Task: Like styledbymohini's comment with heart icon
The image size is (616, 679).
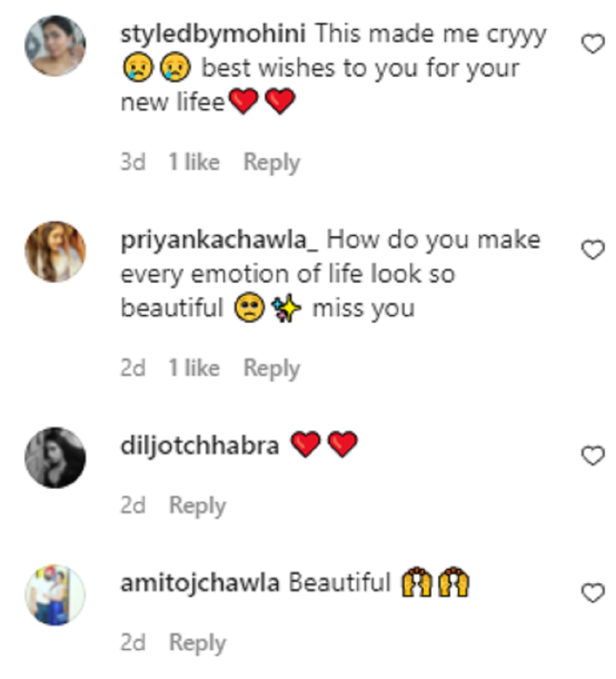Action: tap(593, 44)
